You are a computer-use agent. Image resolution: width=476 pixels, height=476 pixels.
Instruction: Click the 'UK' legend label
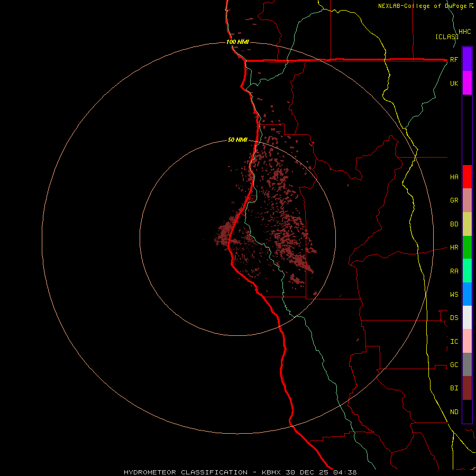[454, 83]
